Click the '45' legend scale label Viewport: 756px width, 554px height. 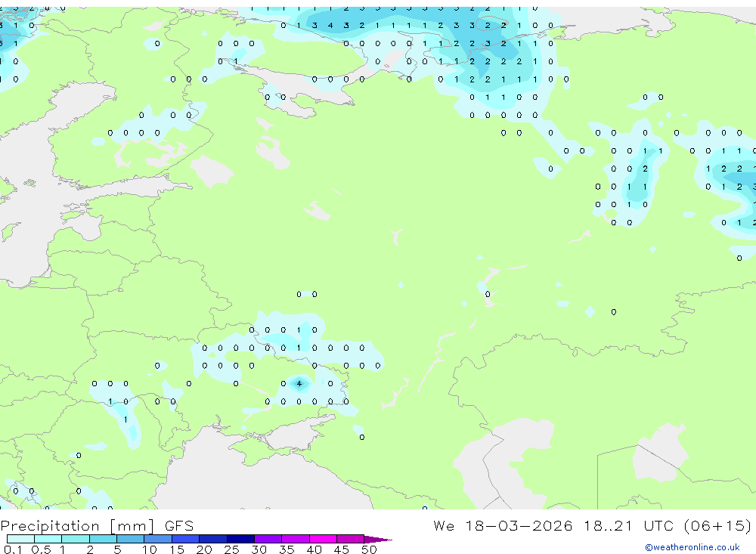click(342, 549)
